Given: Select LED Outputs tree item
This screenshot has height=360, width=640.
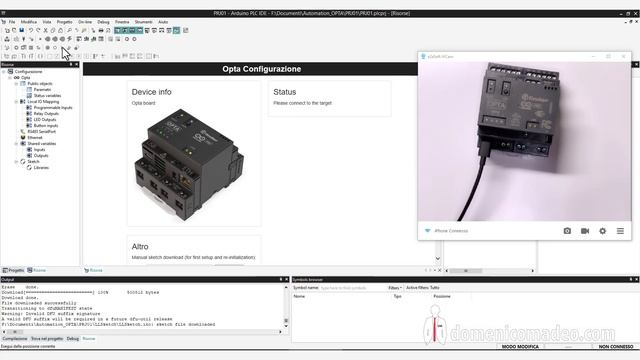Looking at the screenshot, I should click(44, 120).
